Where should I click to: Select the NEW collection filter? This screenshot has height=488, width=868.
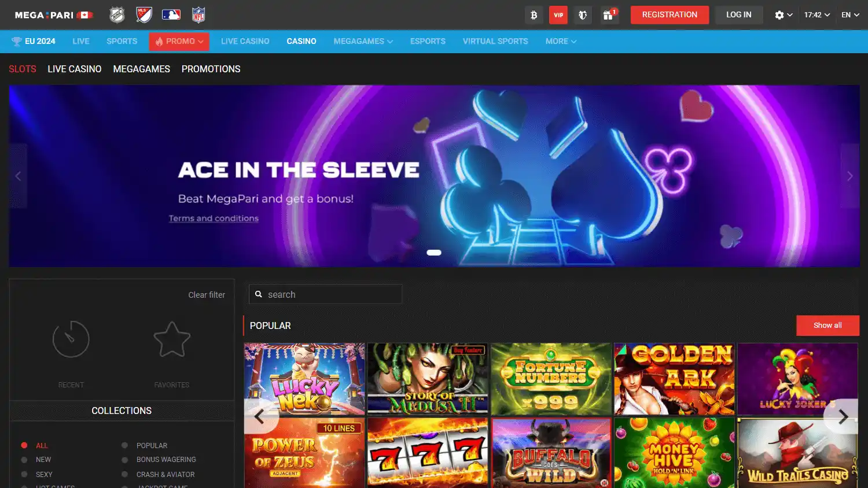pos(36,460)
